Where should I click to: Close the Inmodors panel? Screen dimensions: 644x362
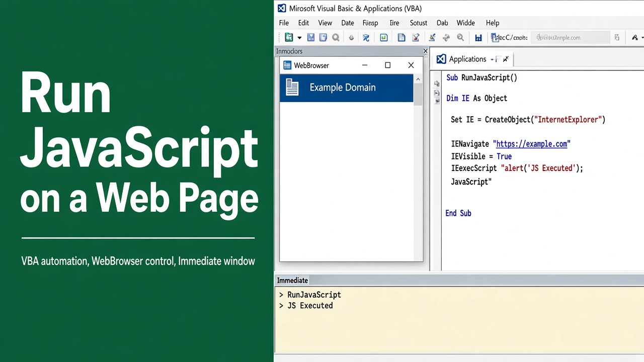tap(425, 51)
